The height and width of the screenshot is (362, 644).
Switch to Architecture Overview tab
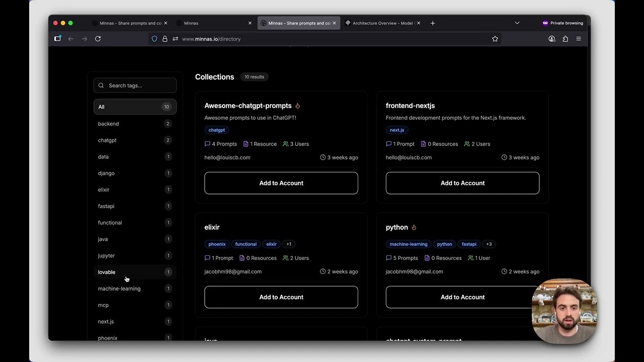[383, 23]
